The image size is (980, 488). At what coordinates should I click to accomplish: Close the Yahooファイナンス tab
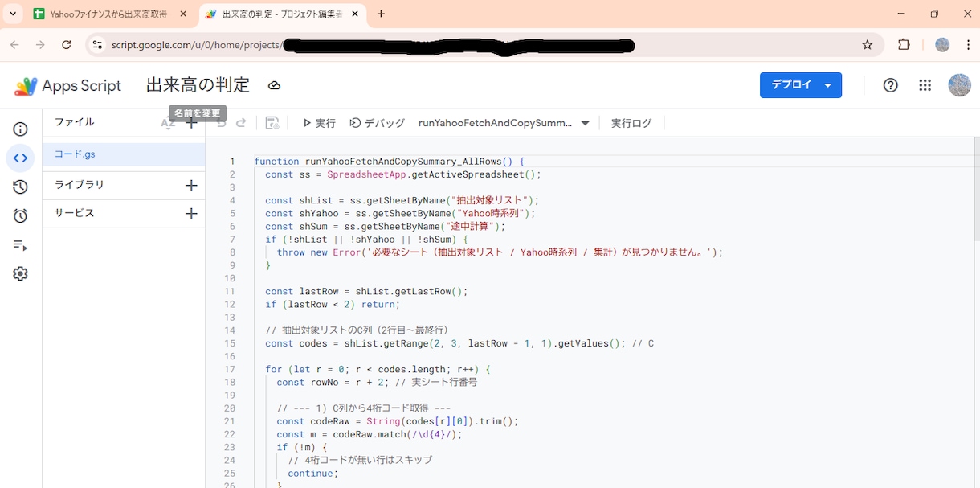coord(182,14)
